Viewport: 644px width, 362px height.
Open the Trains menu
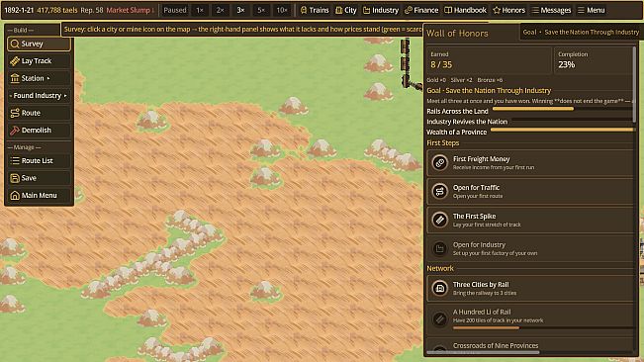[x=315, y=10]
